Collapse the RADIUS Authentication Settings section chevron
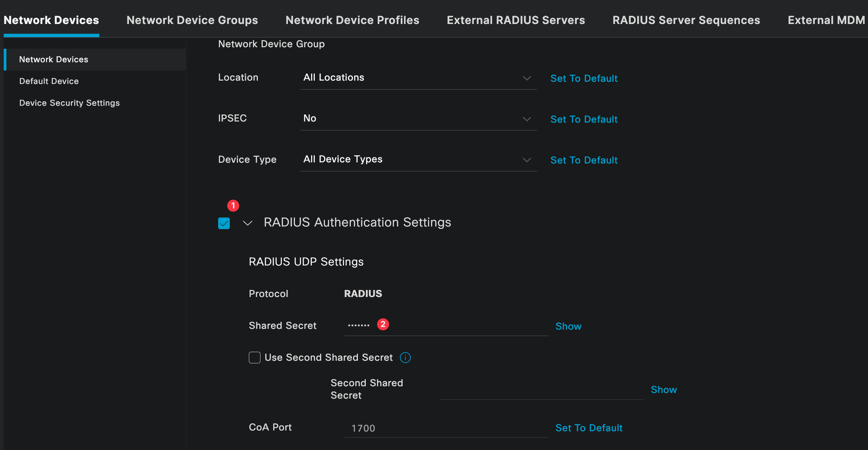 click(248, 223)
